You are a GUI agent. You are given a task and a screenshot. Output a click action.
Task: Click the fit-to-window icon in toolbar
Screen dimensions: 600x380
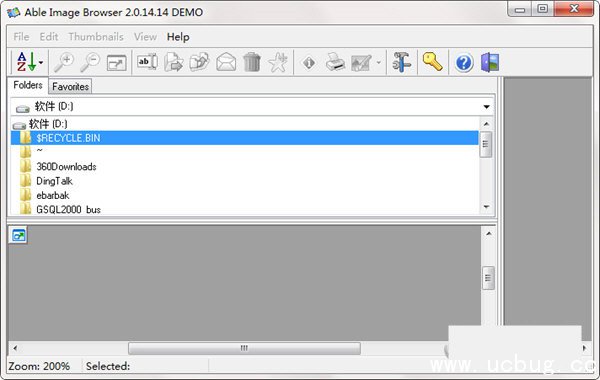tap(117, 63)
